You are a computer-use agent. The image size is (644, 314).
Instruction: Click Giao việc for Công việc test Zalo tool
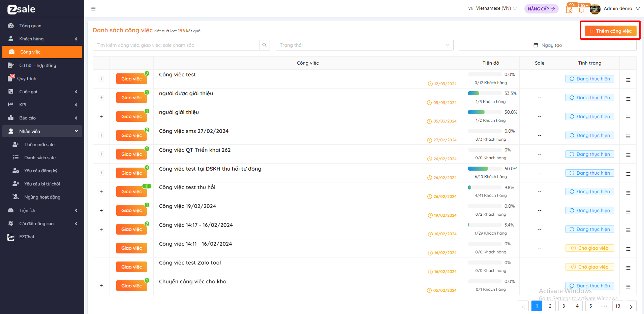tap(131, 267)
